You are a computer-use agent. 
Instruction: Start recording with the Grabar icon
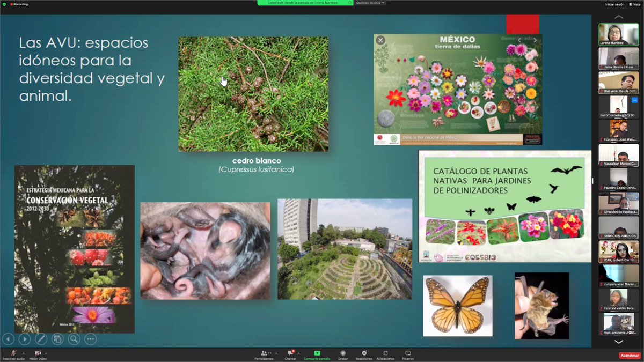[343, 353]
